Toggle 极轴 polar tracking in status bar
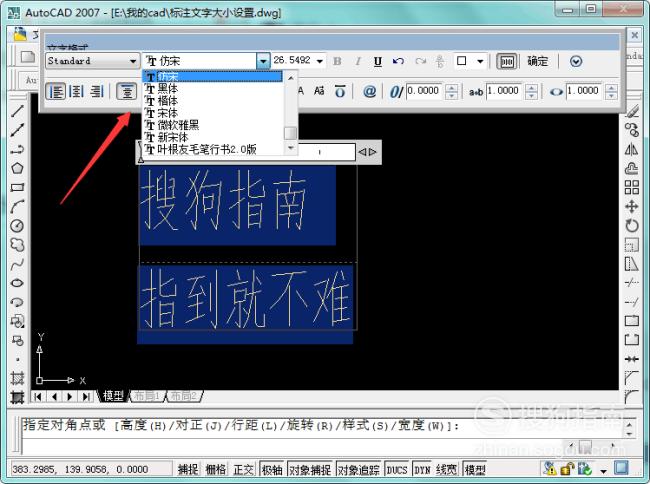The image size is (650, 484). point(272,469)
